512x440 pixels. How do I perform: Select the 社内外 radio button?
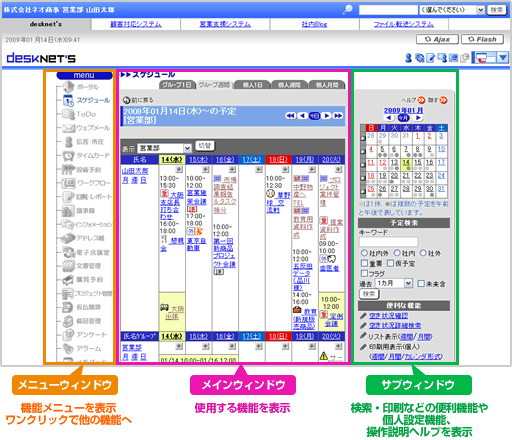point(364,253)
